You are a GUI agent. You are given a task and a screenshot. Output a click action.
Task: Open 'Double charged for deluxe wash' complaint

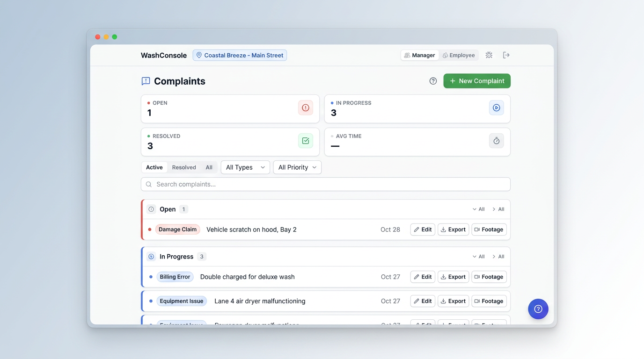(x=248, y=277)
